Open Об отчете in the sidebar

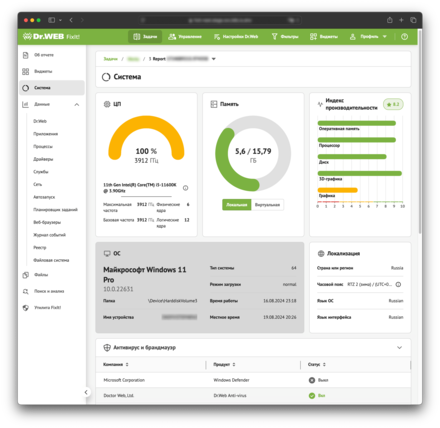click(x=44, y=55)
